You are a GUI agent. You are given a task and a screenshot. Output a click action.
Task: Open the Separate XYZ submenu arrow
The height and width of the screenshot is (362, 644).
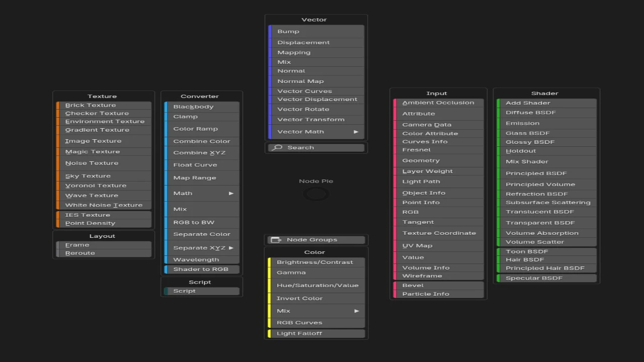[231, 248]
